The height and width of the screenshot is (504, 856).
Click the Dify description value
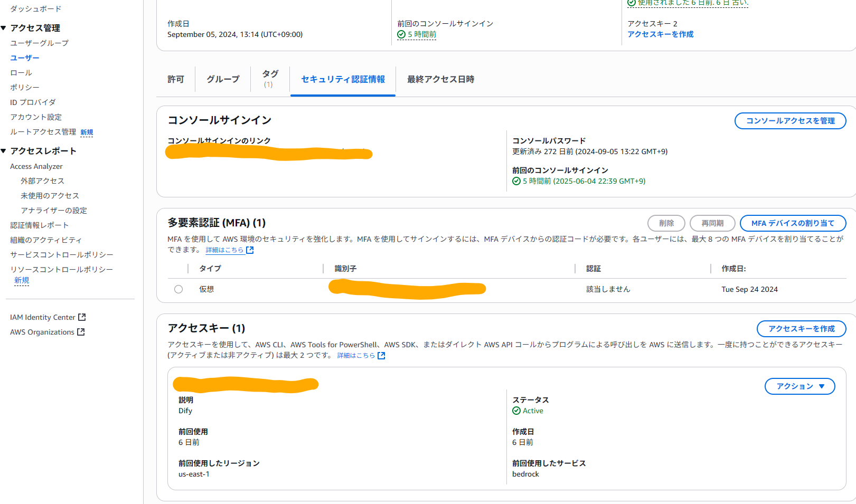tap(185, 411)
